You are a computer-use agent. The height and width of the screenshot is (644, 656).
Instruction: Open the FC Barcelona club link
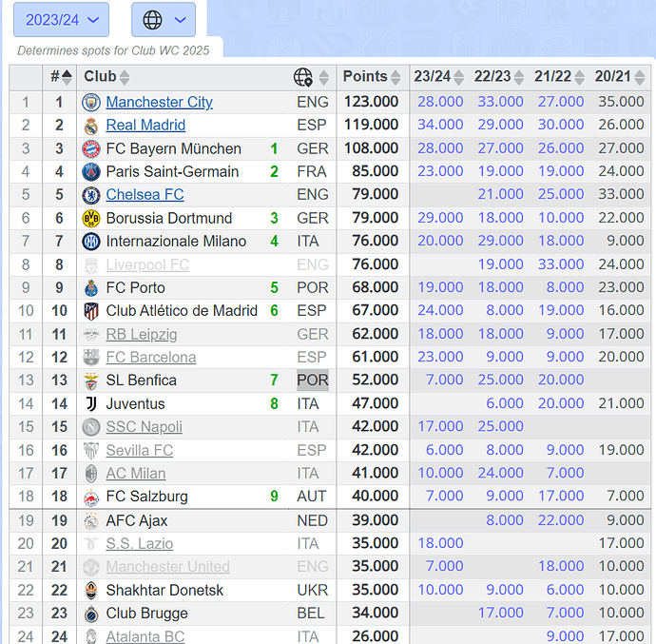coord(151,357)
